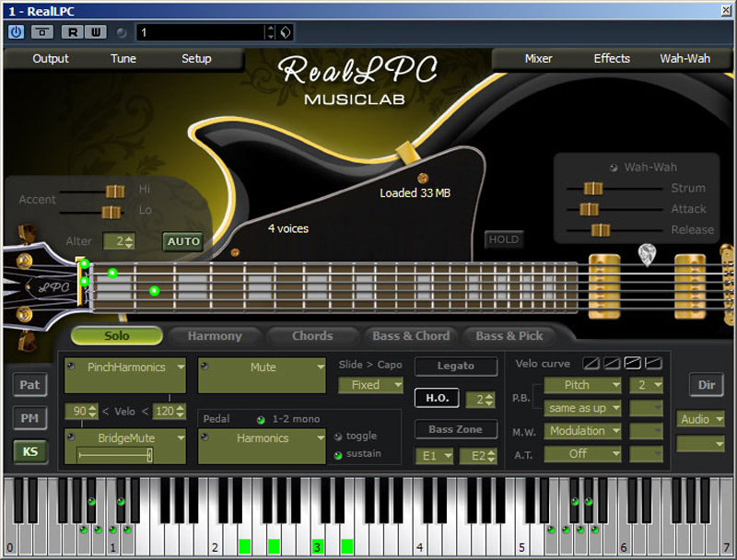Click the Legato button

pos(456,366)
